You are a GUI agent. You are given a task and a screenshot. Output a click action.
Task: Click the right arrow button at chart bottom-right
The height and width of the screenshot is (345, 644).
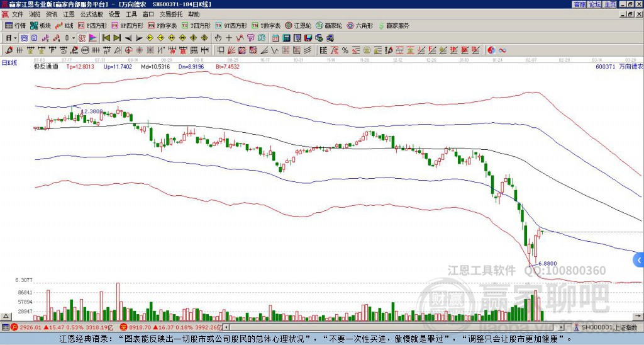638,316
